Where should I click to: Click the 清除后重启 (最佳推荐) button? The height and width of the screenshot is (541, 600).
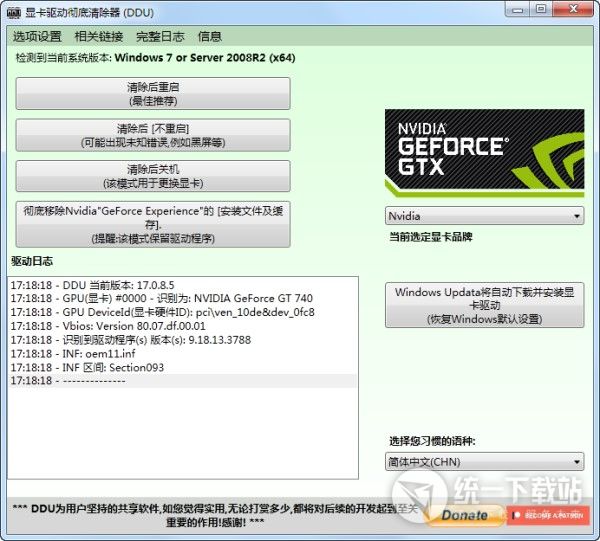[x=153, y=94]
